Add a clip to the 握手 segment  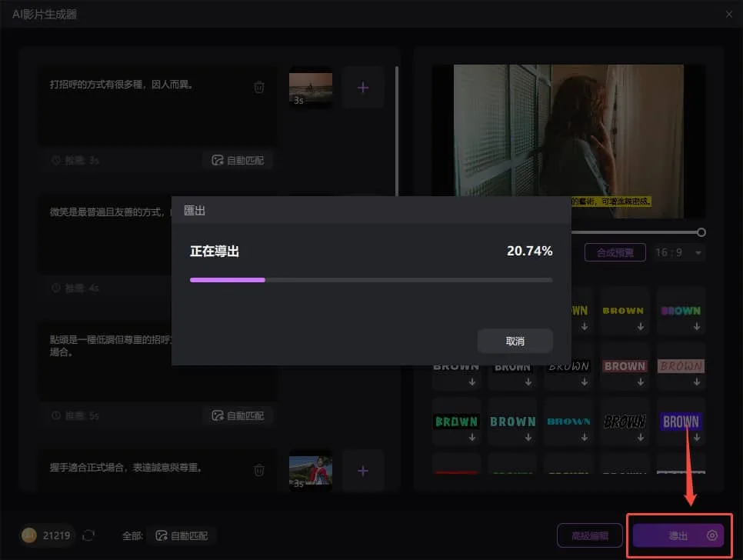362,470
